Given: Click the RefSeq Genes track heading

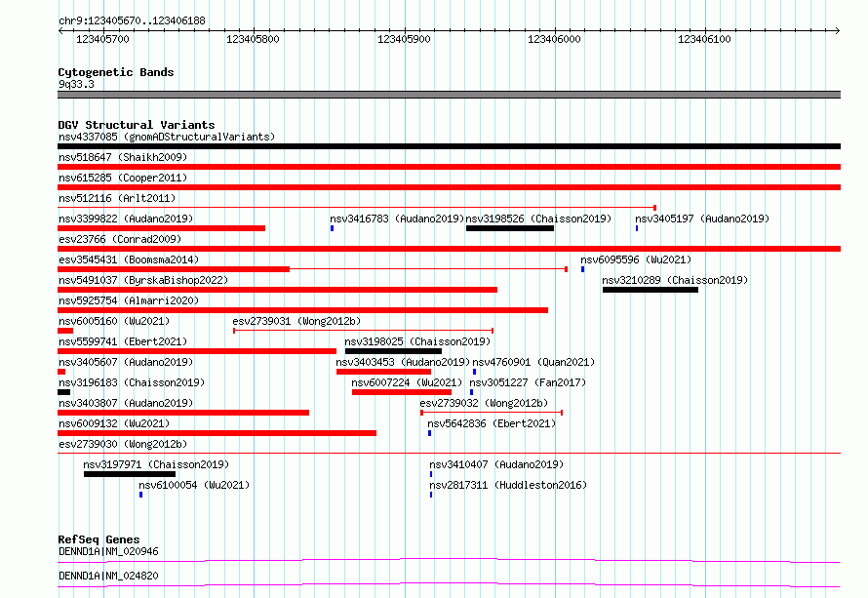Looking at the screenshot, I should (x=99, y=539).
